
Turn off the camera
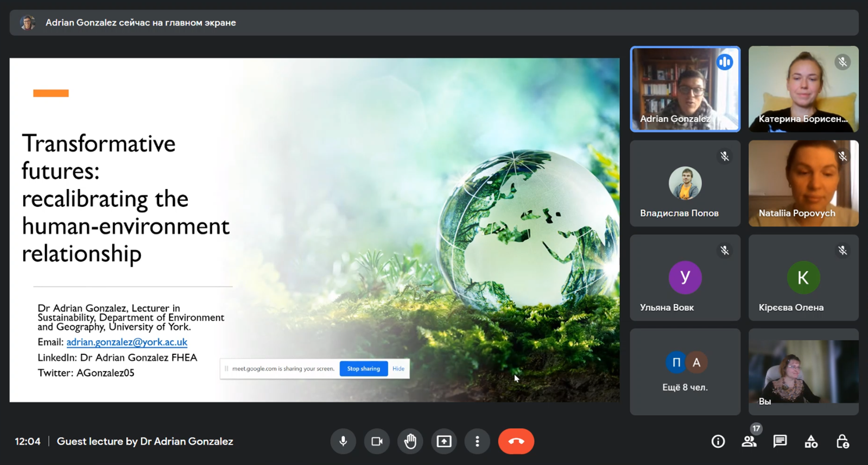377,441
